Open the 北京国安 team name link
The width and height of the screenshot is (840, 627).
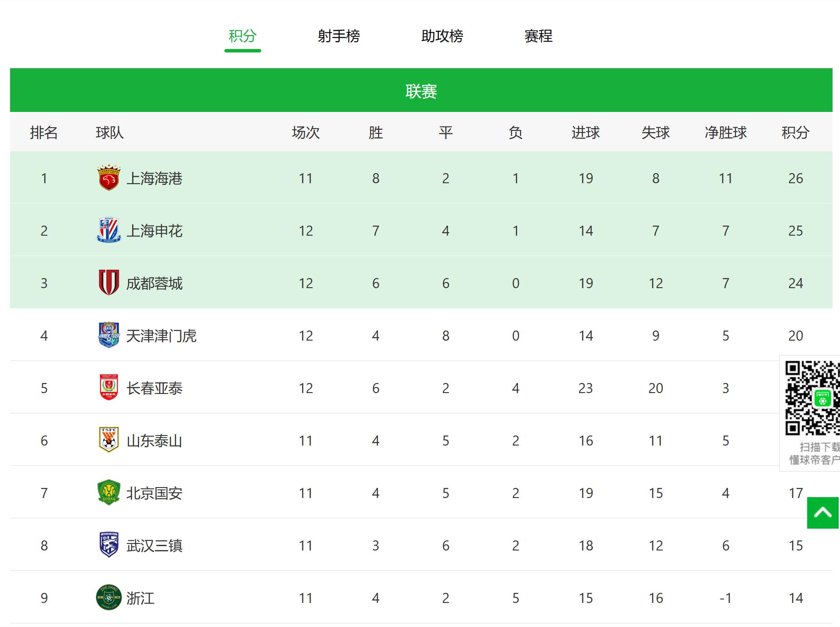point(154,493)
